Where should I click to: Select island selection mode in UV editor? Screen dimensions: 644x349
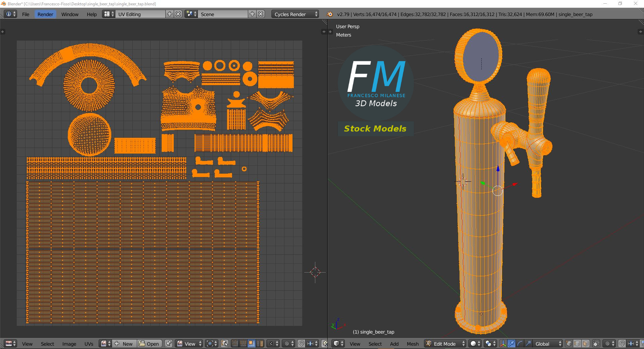click(259, 344)
